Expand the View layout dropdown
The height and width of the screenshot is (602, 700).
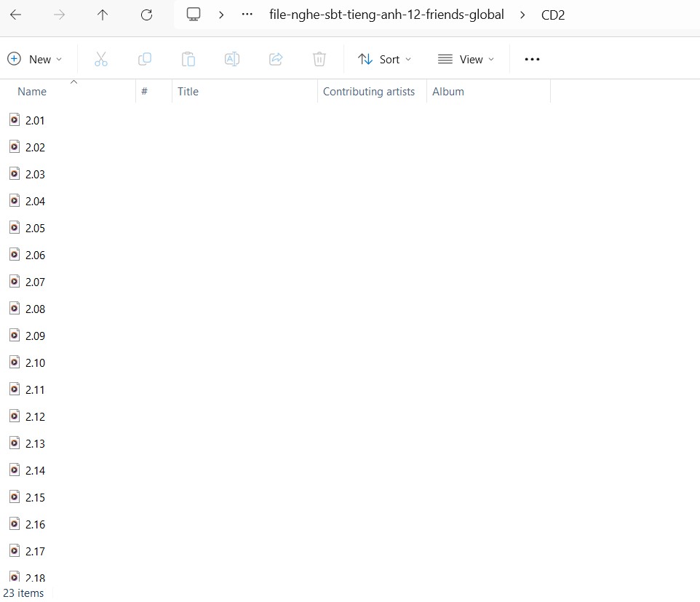pos(466,59)
